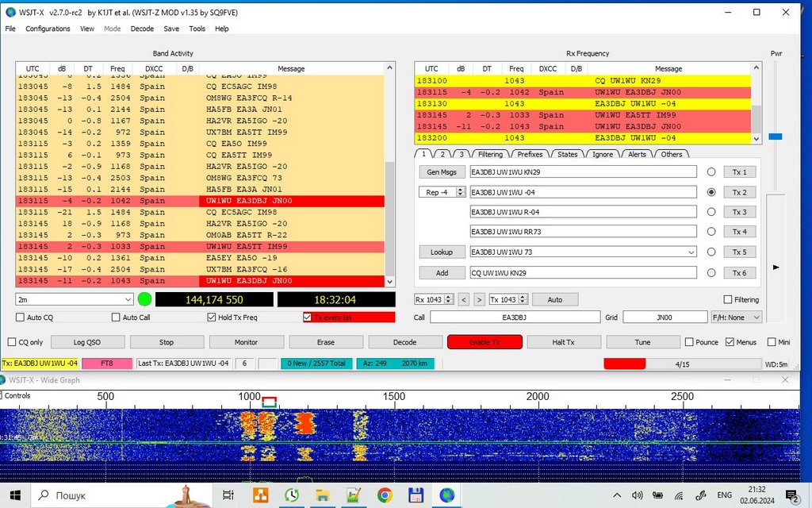
Task: Open the blue floppy disk app on taskbar
Action: [416, 495]
